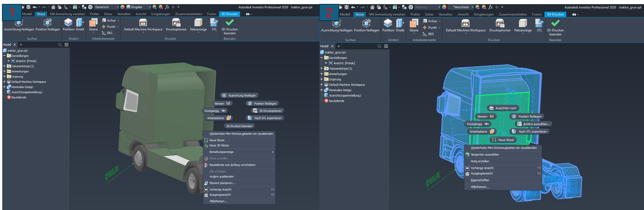Expand the Volumenkörper(1) node in window 1
Screen dimensions: 644x210
[x=4, y=66]
